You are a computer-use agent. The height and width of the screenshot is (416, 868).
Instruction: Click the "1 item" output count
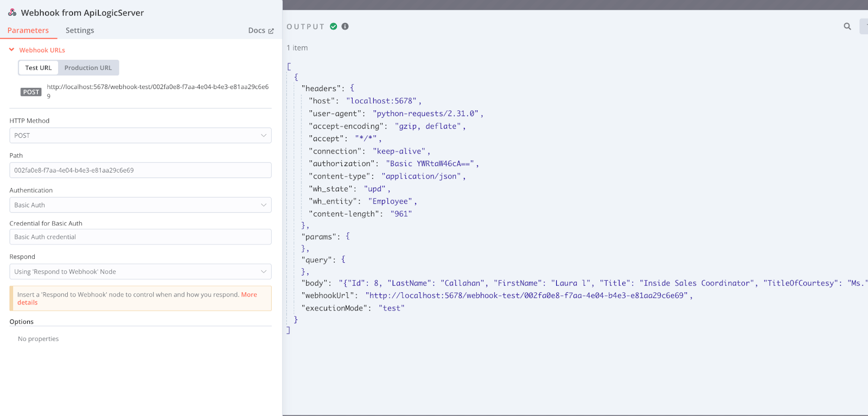pos(297,48)
